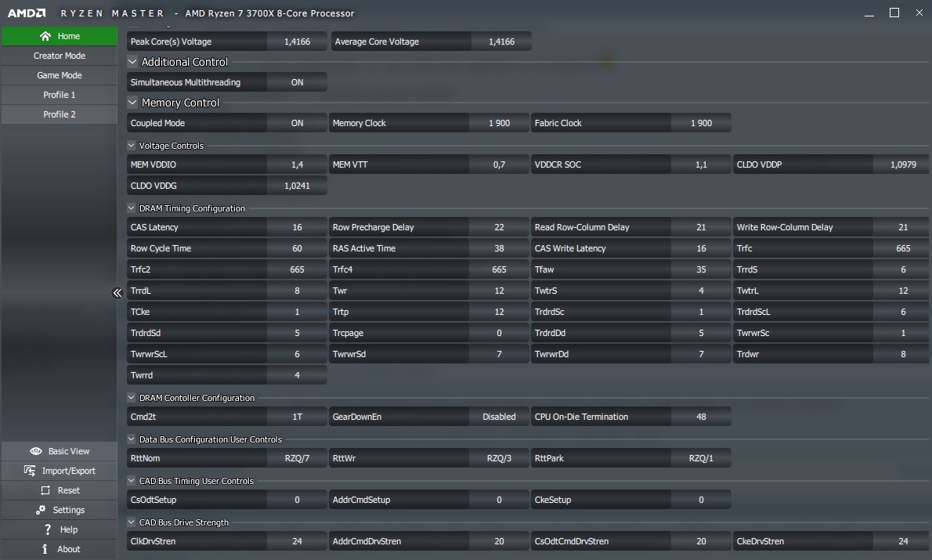Close the Ryzen Master window

click(919, 13)
